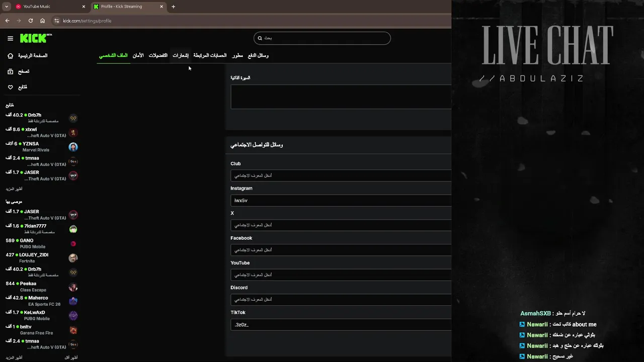Click the YouTube handle field
Viewport: 644px width, 362px height.
341,275
